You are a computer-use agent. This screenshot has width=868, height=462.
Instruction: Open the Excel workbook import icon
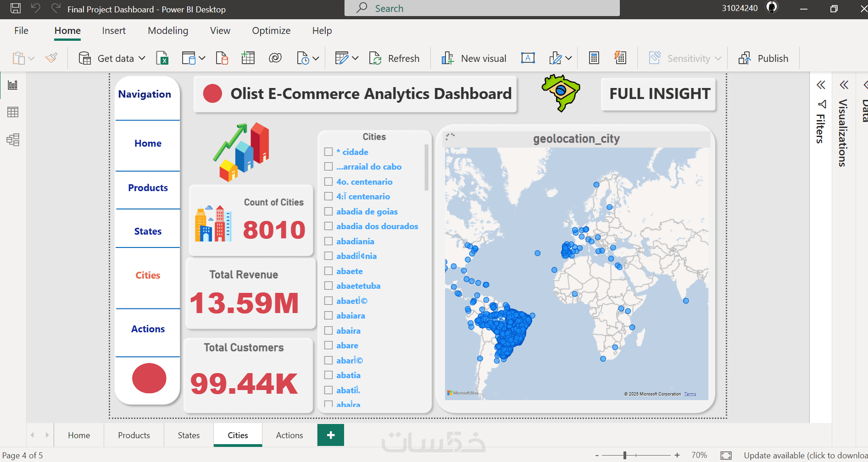162,58
